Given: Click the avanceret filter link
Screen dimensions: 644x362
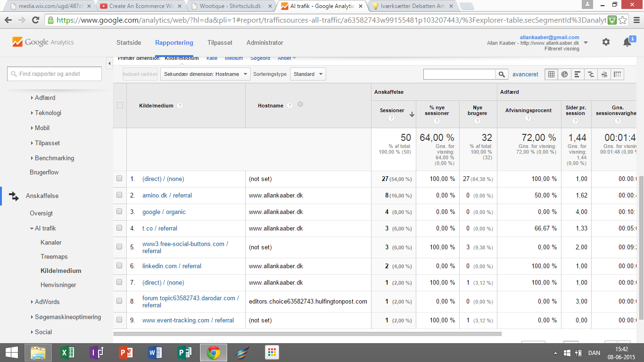Looking at the screenshot, I should (x=525, y=74).
